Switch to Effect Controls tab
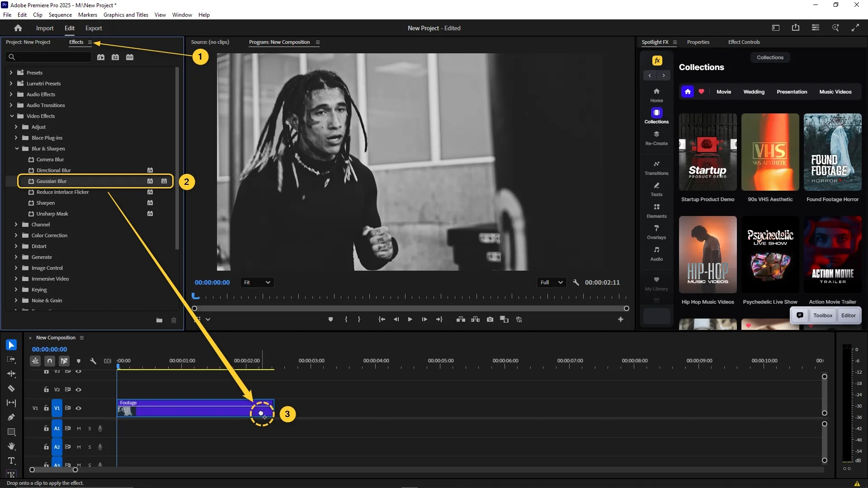The height and width of the screenshot is (488, 868). 744,42
